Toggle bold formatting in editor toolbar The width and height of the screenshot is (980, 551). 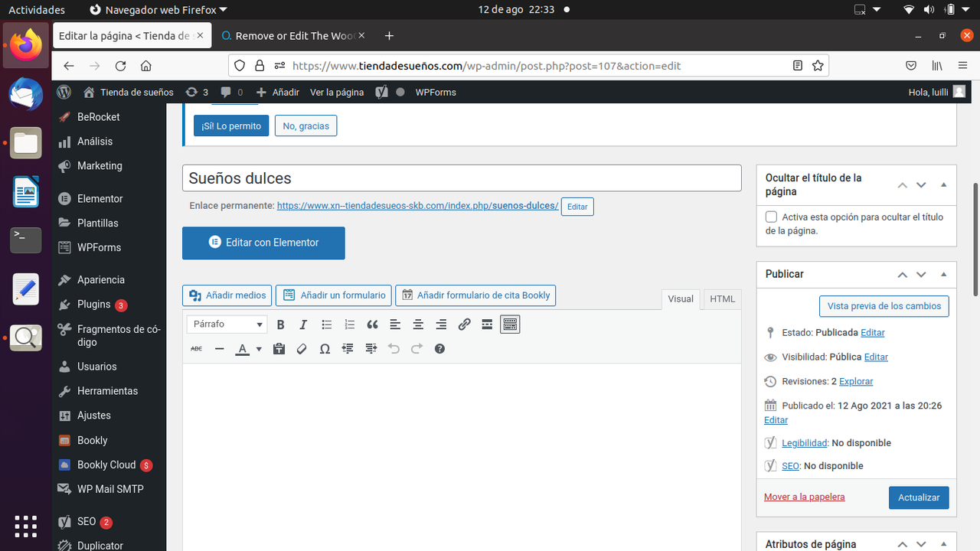click(280, 324)
